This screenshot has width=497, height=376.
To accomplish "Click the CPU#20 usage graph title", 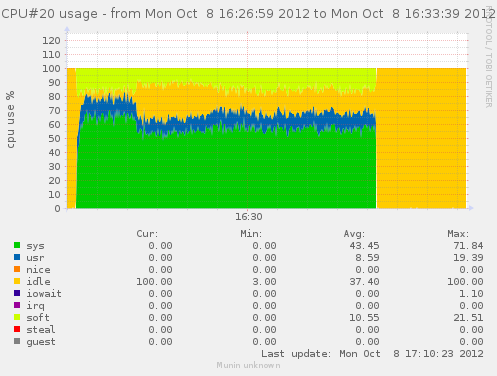I will pos(248,14).
